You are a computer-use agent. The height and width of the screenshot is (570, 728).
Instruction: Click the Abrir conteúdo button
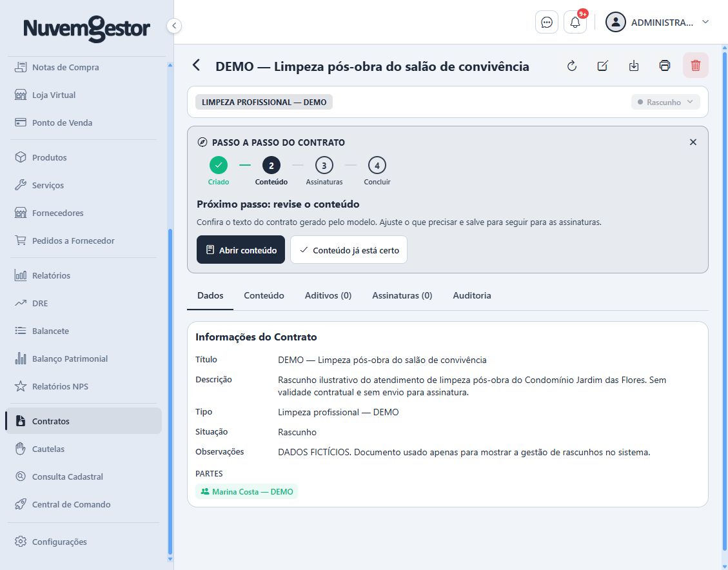(x=241, y=250)
